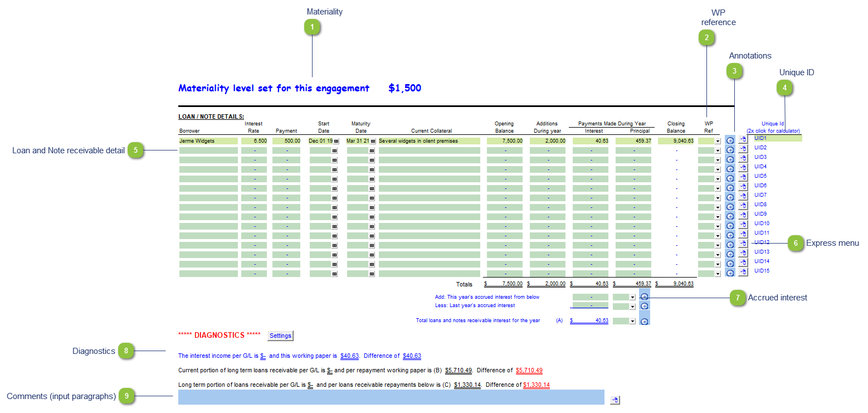Open the Start Date calendar in UID2 row

(335, 150)
